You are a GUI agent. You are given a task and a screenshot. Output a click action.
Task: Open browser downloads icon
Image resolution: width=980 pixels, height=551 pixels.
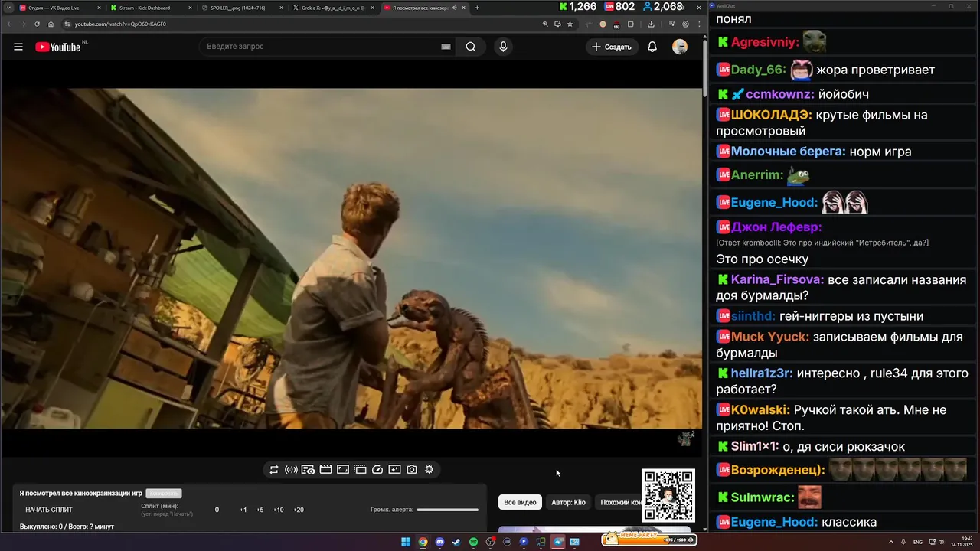click(651, 24)
